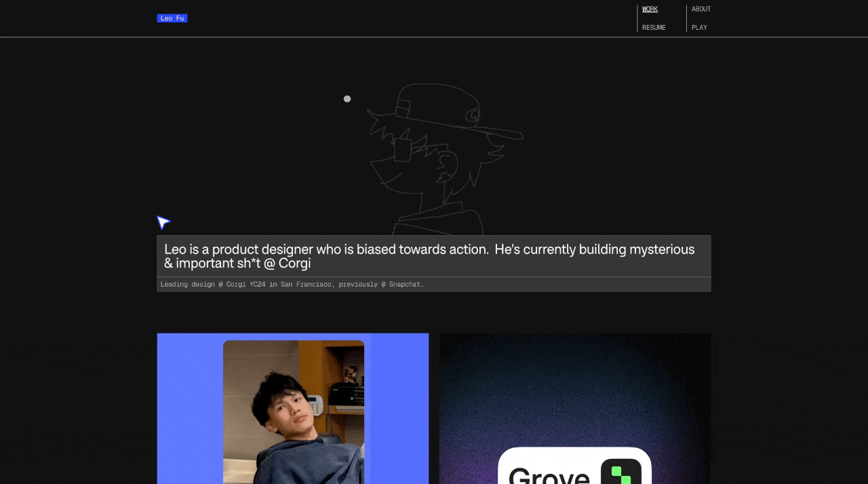
Task: Click the gray dot above the sketch
Action: tap(347, 99)
